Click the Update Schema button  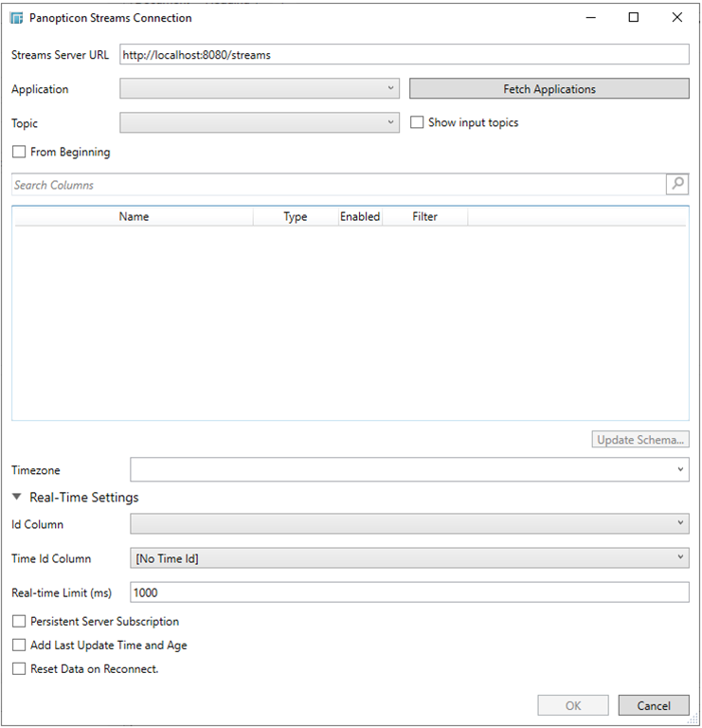pyautogui.click(x=640, y=439)
